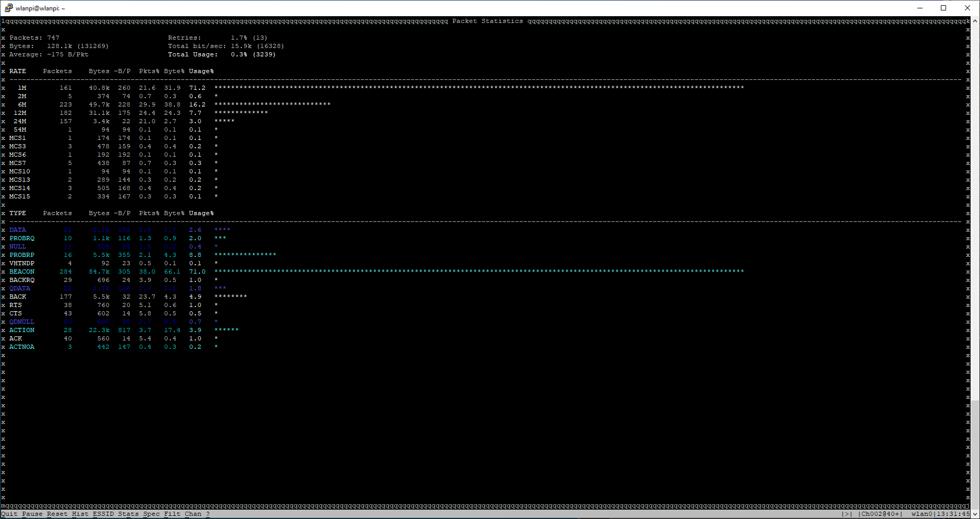This screenshot has width=980, height=519.
Task: Choose Reset in the bottom menu bar
Action: (57, 514)
